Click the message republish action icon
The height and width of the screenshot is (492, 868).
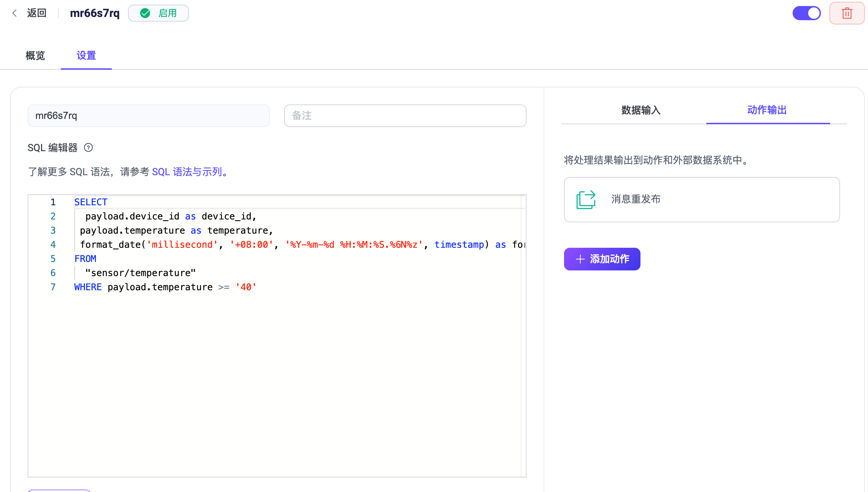point(586,200)
